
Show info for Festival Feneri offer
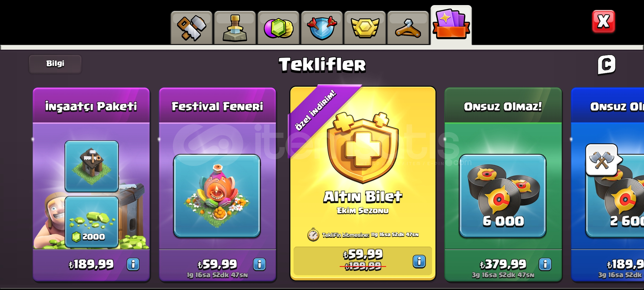click(x=259, y=264)
